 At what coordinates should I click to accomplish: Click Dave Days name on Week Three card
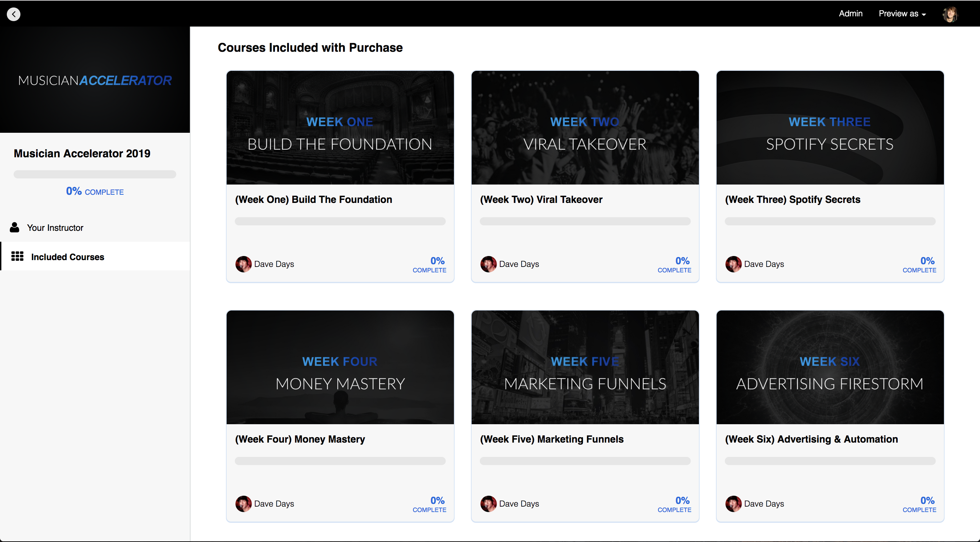coord(764,264)
